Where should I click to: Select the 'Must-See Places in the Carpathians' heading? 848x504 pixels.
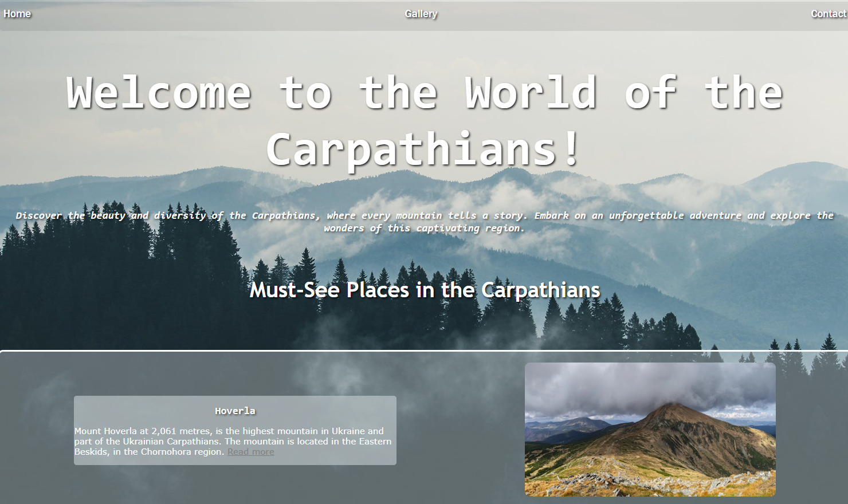click(x=425, y=290)
